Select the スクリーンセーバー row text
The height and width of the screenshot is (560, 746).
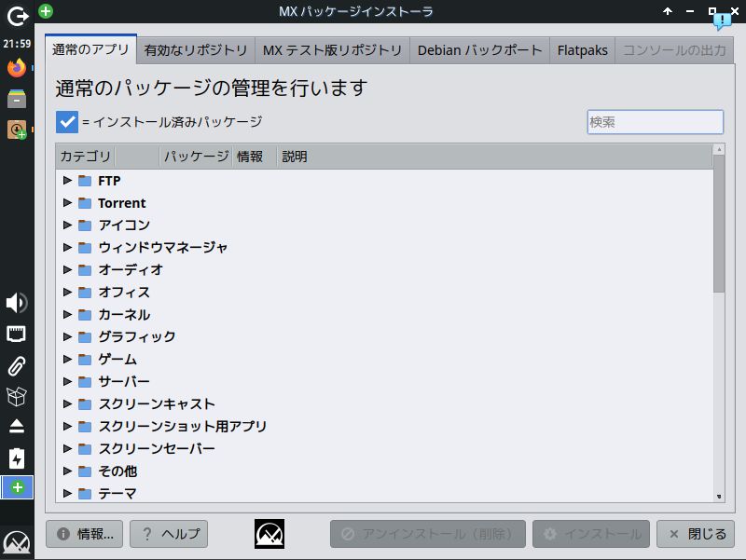[x=157, y=448]
